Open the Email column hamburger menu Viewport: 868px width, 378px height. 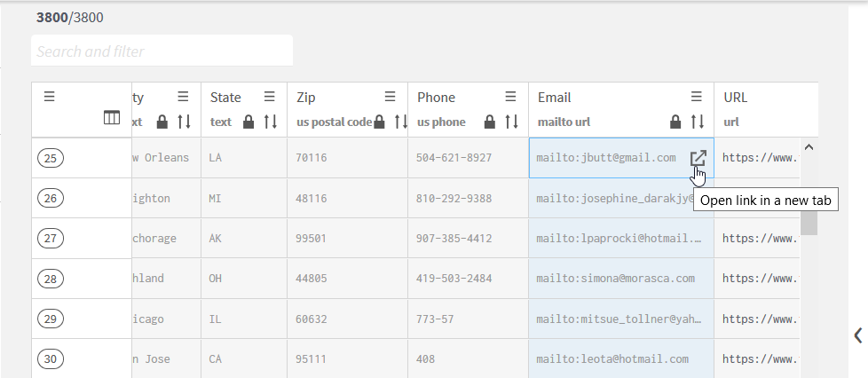click(x=697, y=97)
